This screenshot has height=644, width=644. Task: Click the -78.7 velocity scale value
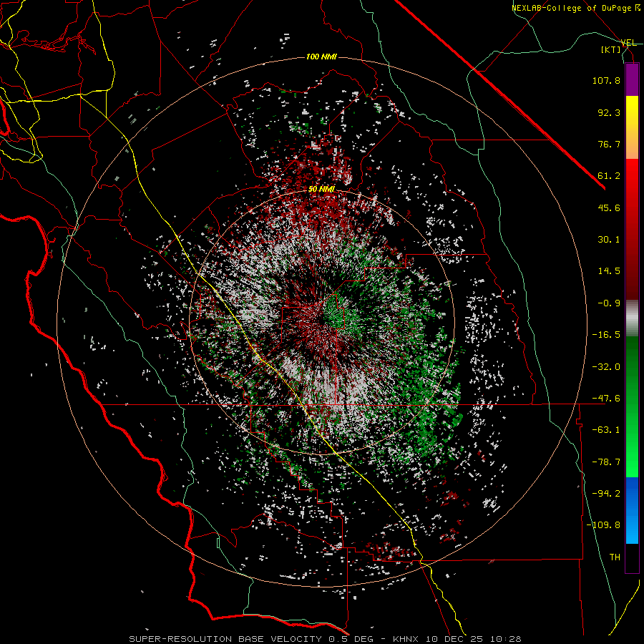tap(606, 462)
